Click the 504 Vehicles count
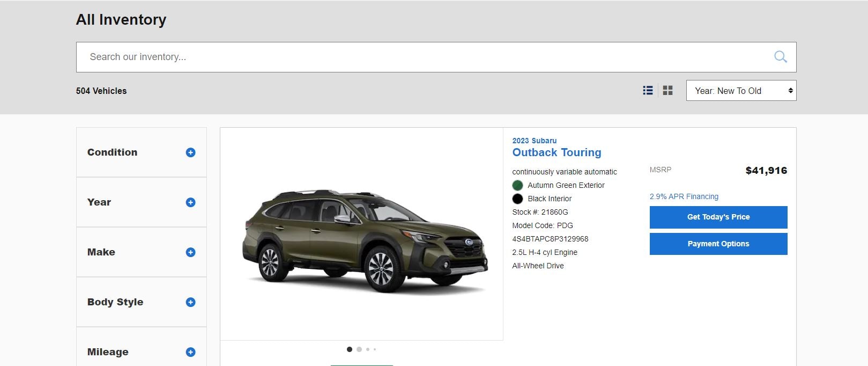 tap(101, 91)
